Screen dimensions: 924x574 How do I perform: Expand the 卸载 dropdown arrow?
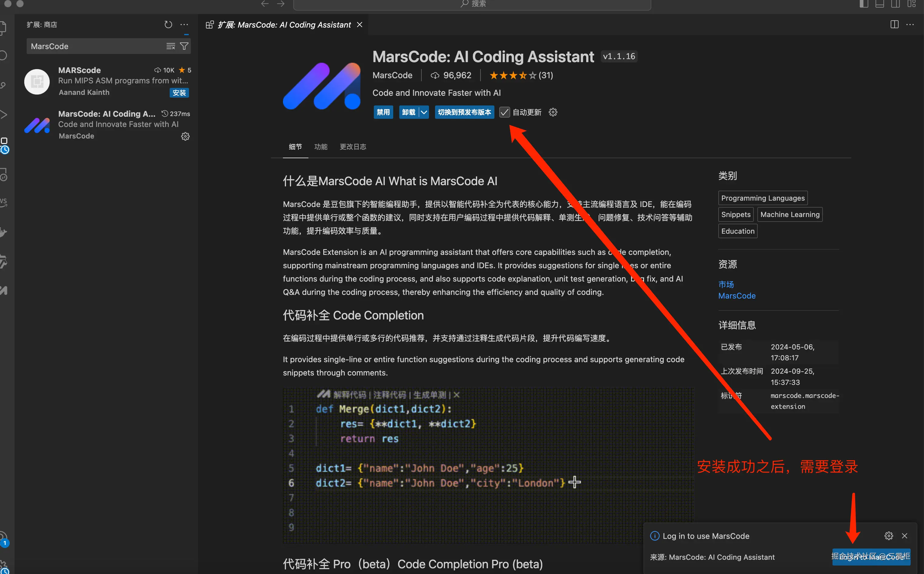pos(424,112)
